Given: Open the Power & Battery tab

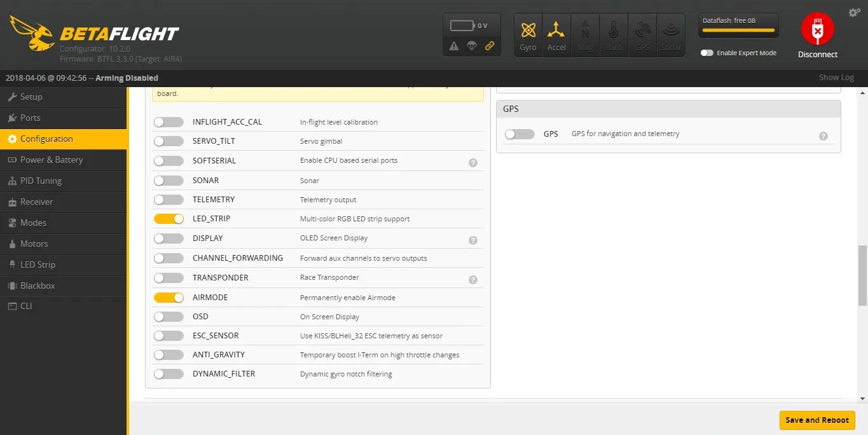Looking at the screenshot, I should [x=64, y=160].
